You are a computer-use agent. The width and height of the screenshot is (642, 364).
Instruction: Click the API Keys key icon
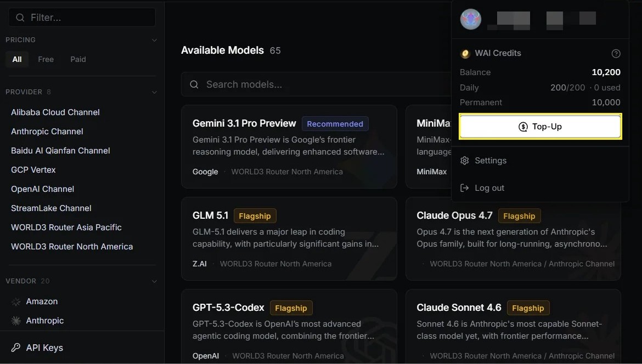click(16, 348)
